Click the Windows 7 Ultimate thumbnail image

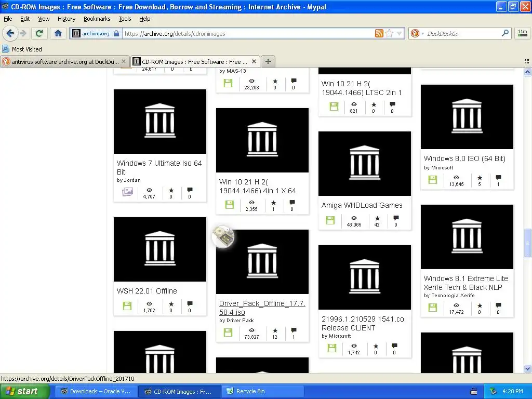[x=160, y=122]
